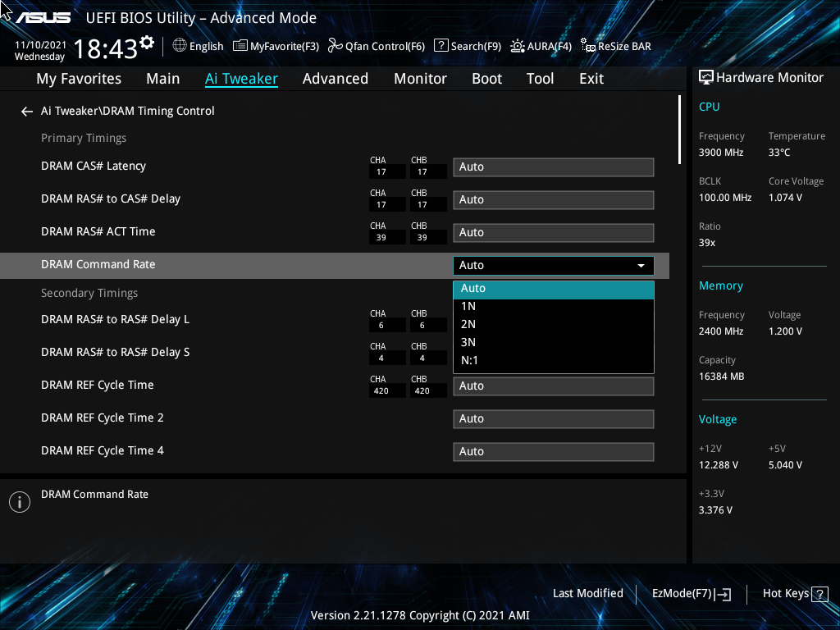Click the Secondary Timings heading
The image size is (840, 630).
[89, 293]
